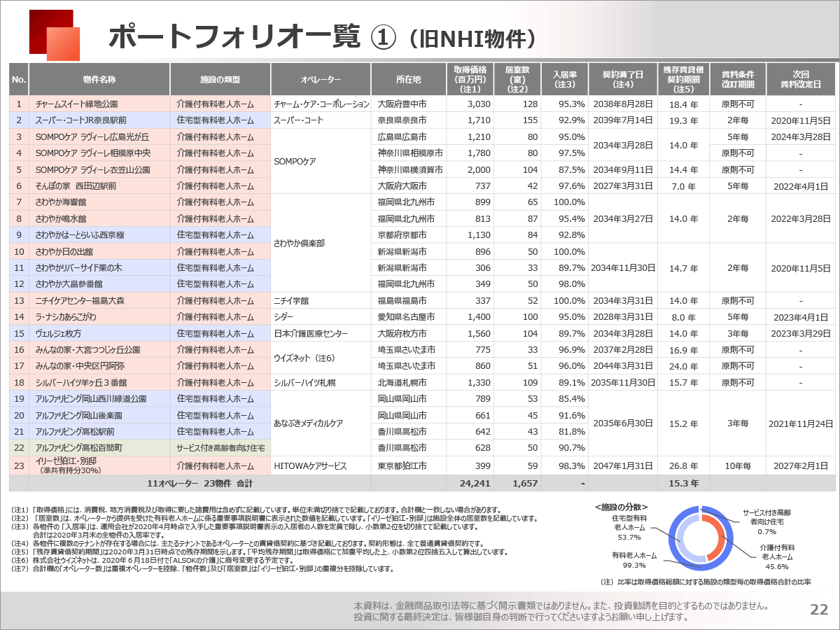The height and width of the screenshot is (630, 840).
Task: Click acquisition price value 3,030
Action: [x=479, y=104]
